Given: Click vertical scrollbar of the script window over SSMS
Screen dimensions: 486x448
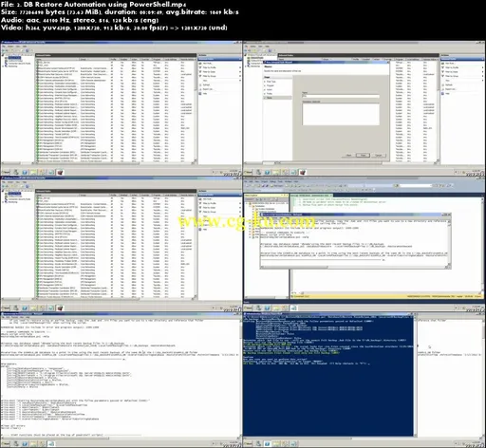Looking at the screenshot, I should (449, 243).
